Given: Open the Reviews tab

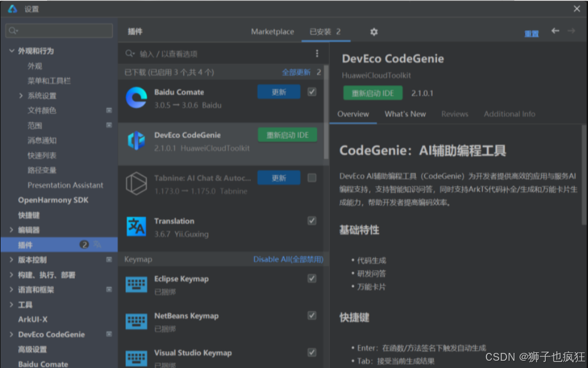Looking at the screenshot, I should click(455, 114).
